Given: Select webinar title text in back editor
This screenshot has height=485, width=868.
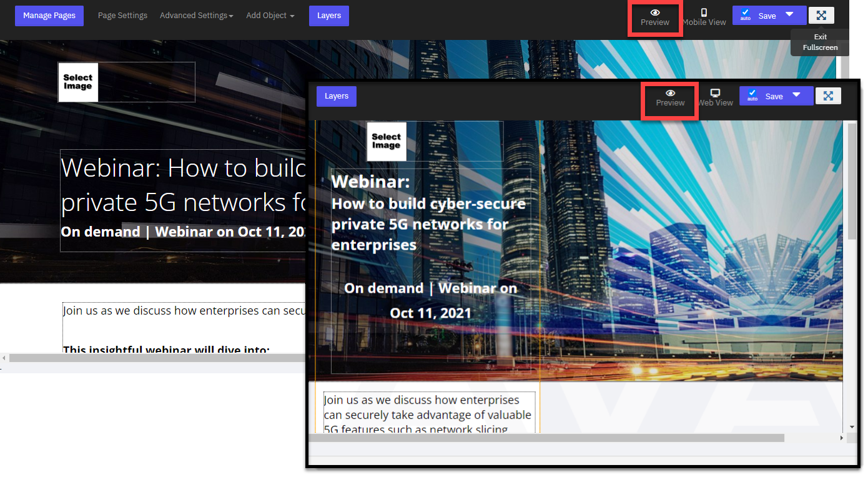Looking at the screenshot, I should [x=183, y=185].
